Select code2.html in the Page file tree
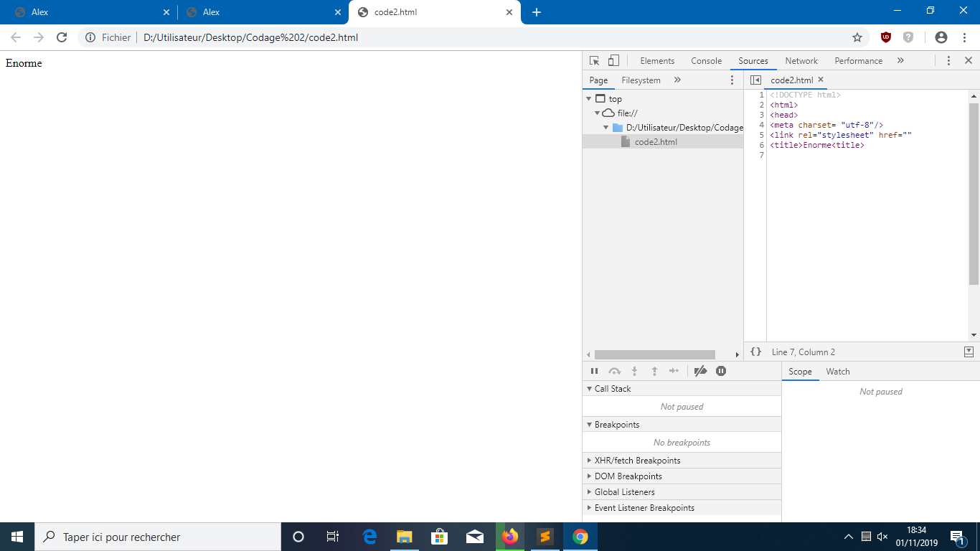This screenshot has width=980, height=551. (x=655, y=141)
